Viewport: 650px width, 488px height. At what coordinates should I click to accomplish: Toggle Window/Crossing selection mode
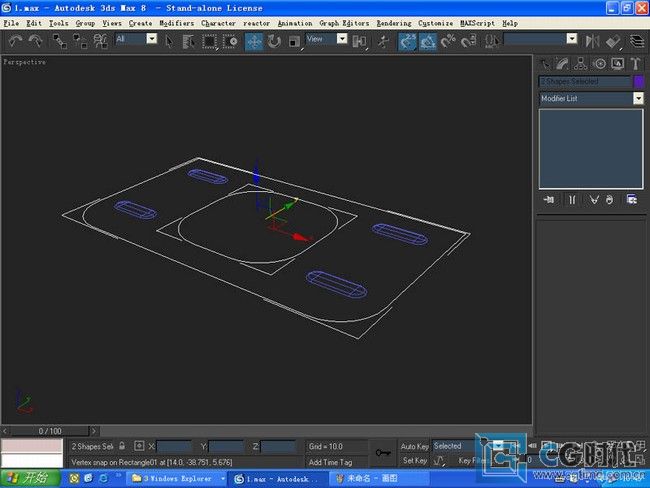(230, 41)
